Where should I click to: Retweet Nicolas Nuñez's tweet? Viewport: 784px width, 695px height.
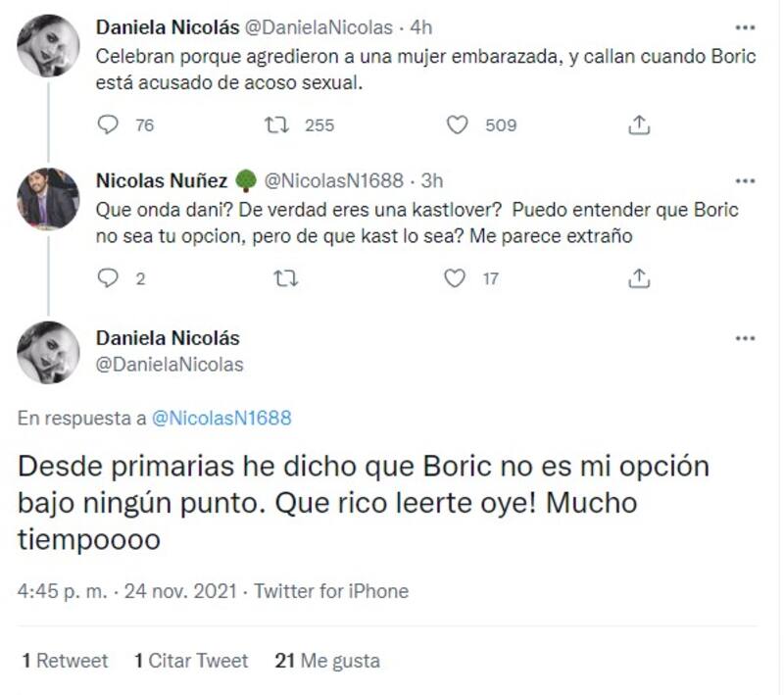click(x=284, y=278)
